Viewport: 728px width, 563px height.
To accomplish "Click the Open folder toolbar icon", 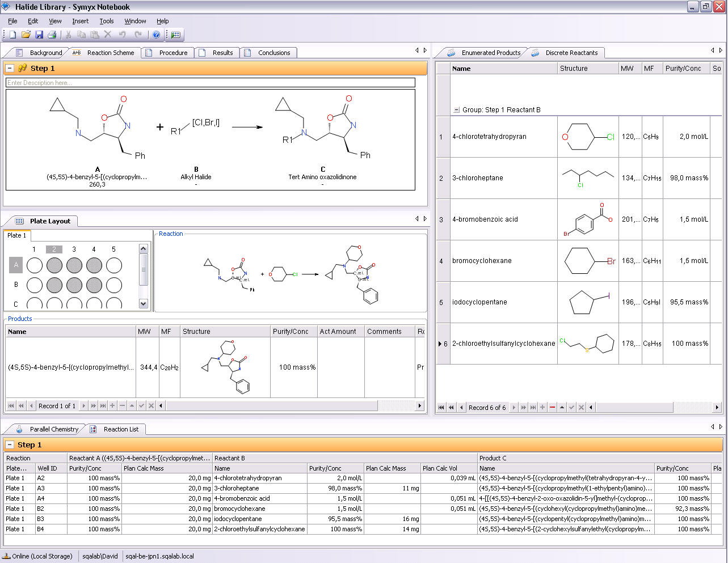I will [x=26, y=35].
